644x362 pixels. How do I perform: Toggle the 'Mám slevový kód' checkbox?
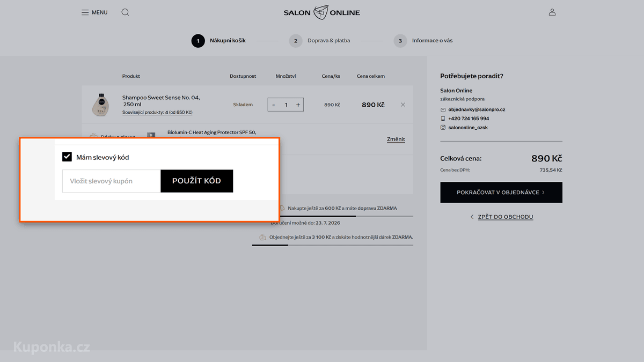click(x=67, y=157)
